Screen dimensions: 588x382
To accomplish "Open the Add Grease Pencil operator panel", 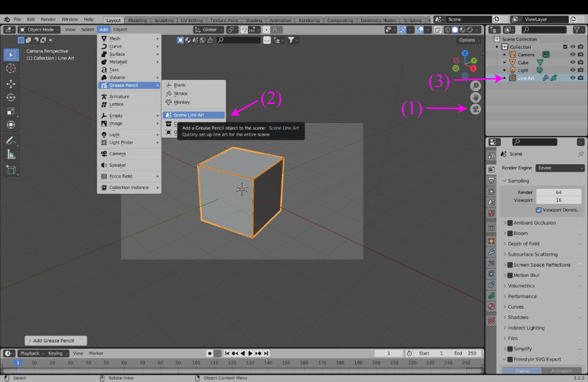I will 56,341.
